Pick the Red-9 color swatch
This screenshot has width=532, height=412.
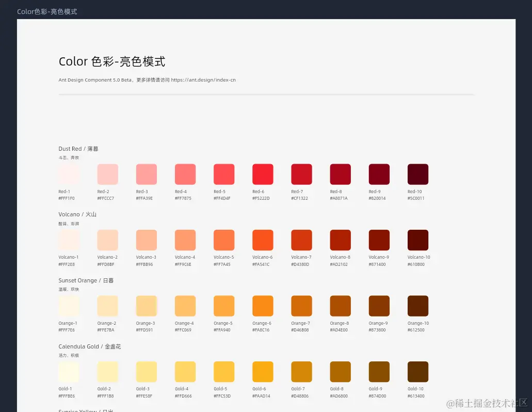[x=379, y=175]
